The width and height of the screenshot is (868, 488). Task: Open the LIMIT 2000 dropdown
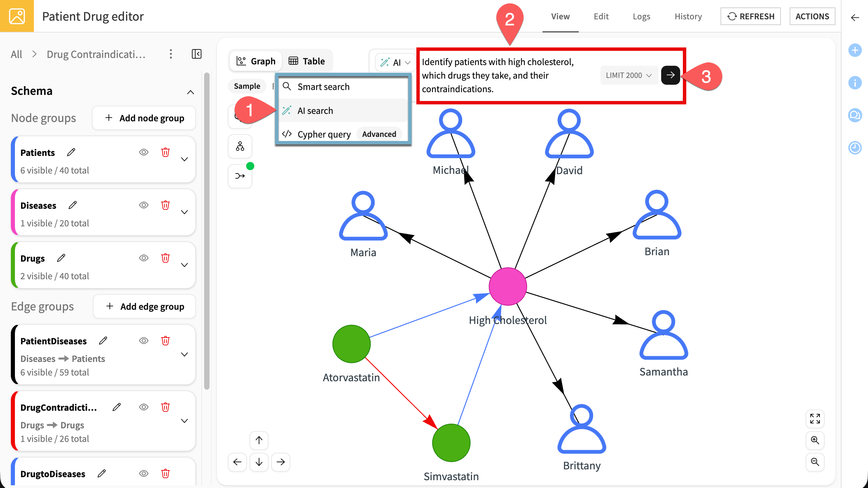tap(629, 75)
